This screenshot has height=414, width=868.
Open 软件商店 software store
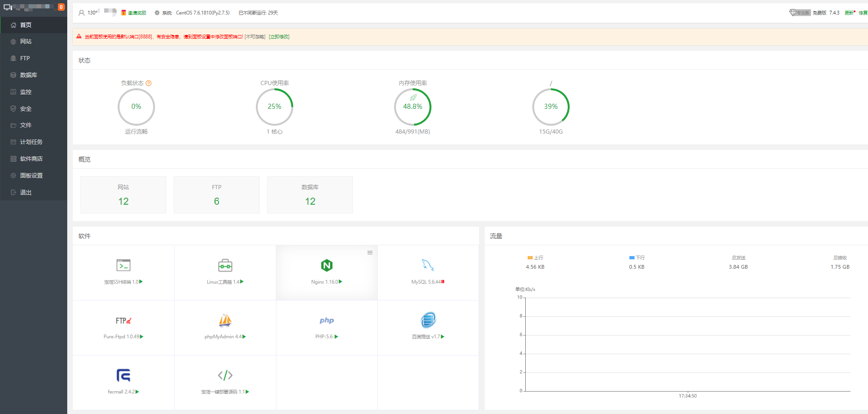coord(34,159)
